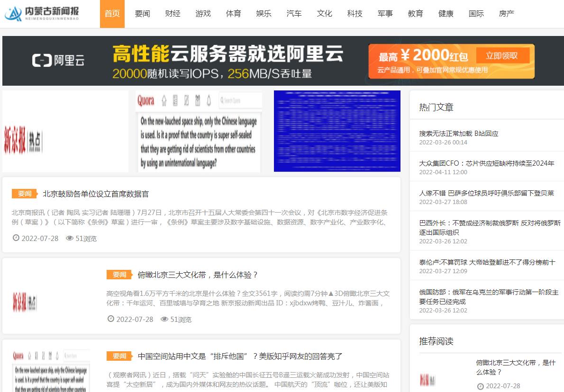Viewport: 564px width, 392px height.
Task: Click 要闻 tag on 北京鼓励各单位 article
Action: click(25, 194)
